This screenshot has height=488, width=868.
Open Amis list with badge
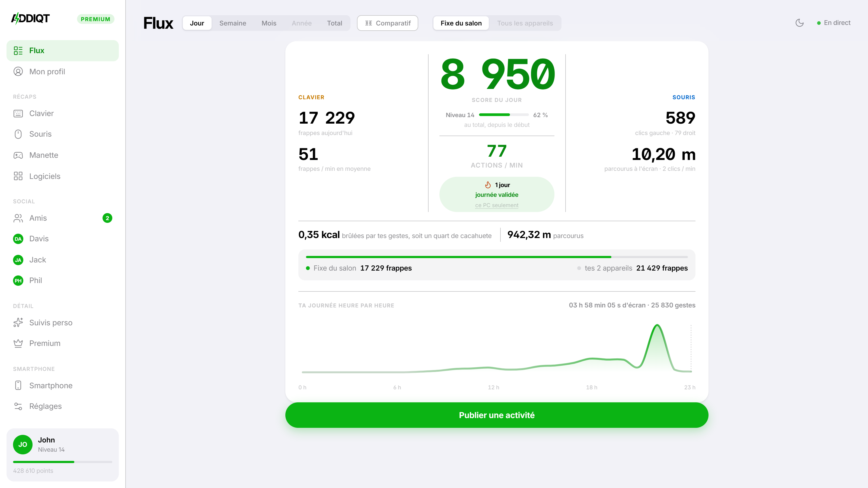pyautogui.click(x=63, y=218)
